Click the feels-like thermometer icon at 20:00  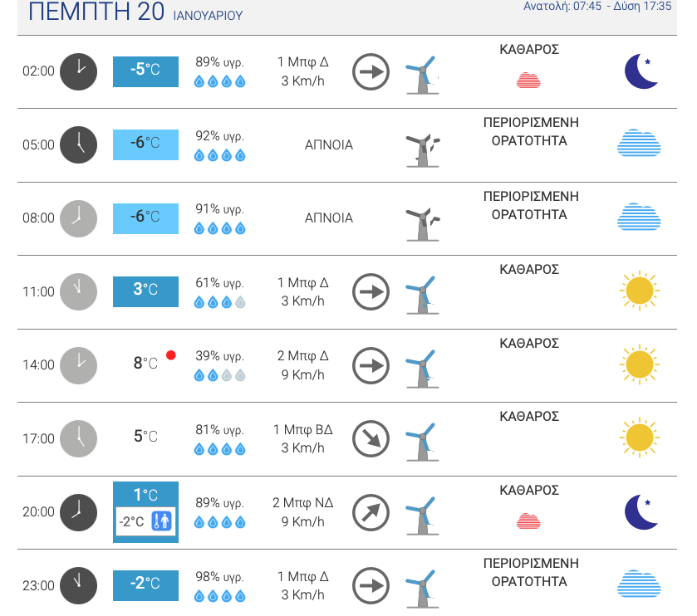click(x=162, y=521)
